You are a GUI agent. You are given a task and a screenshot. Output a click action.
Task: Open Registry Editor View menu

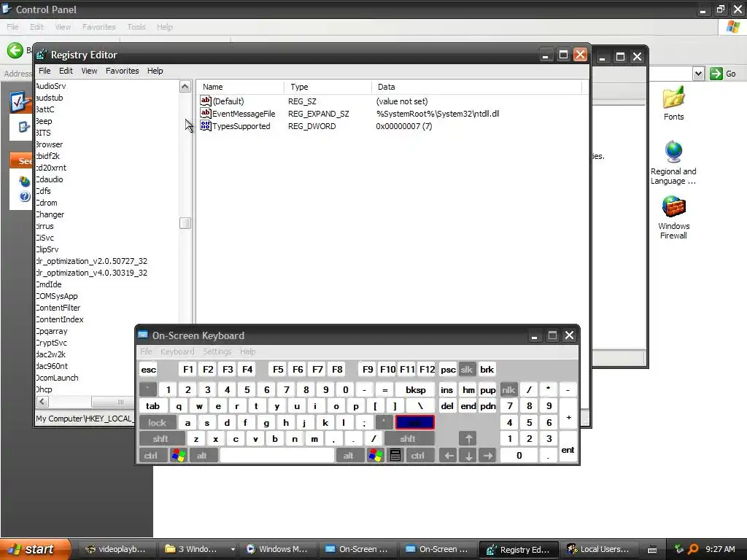click(89, 71)
